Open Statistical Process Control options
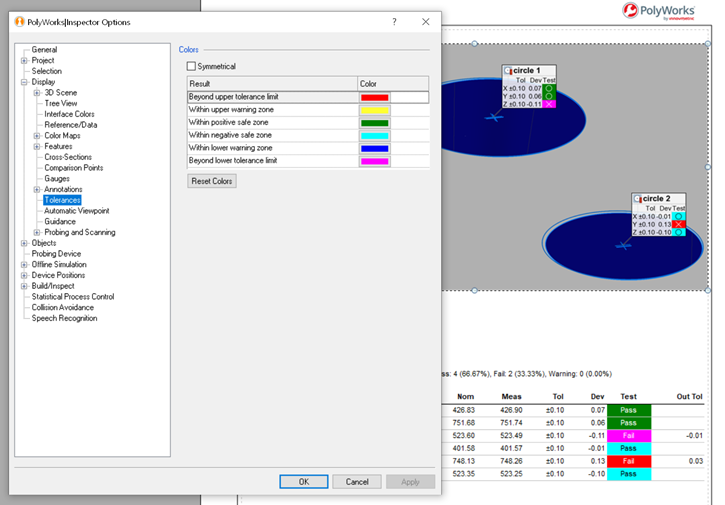This screenshot has width=725, height=505. (x=73, y=296)
